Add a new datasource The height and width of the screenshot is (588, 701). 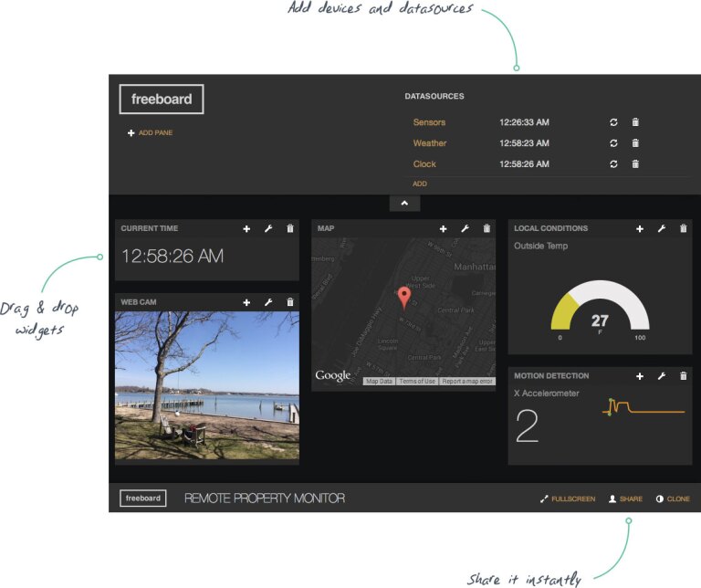pyautogui.click(x=419, y=184)
